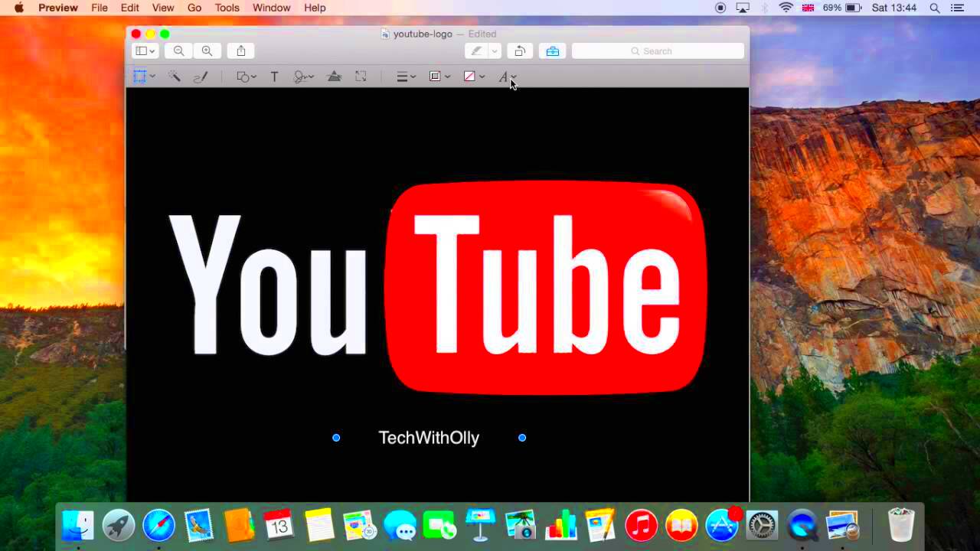Click the youtube-logo window title

423,34
